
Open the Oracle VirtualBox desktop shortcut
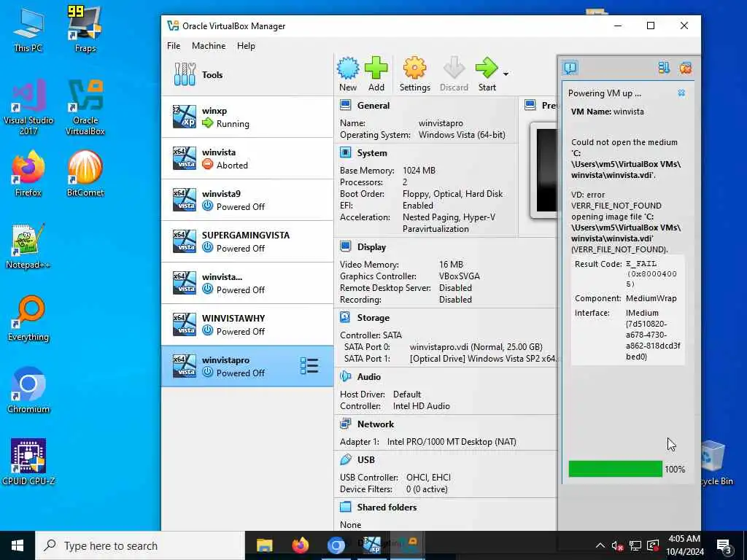[85, 106]
